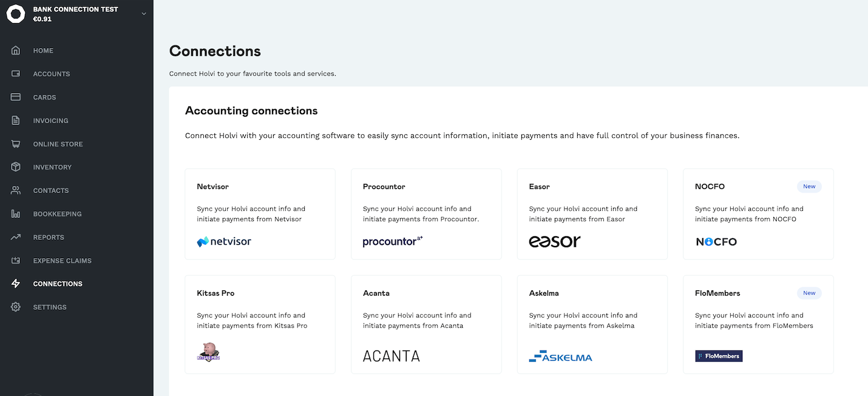
Task: Click the Easor logo
Action: pos(555,241)
